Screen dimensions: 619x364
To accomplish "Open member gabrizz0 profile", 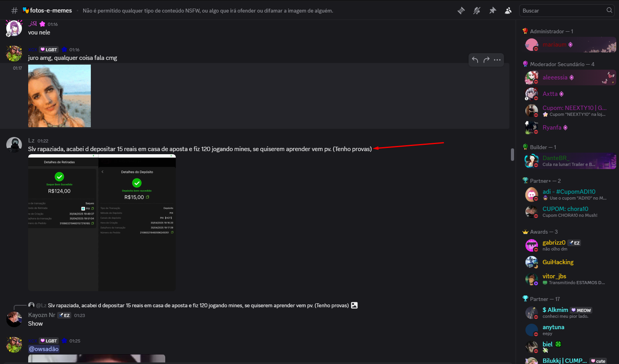I will tap(569, 245).
